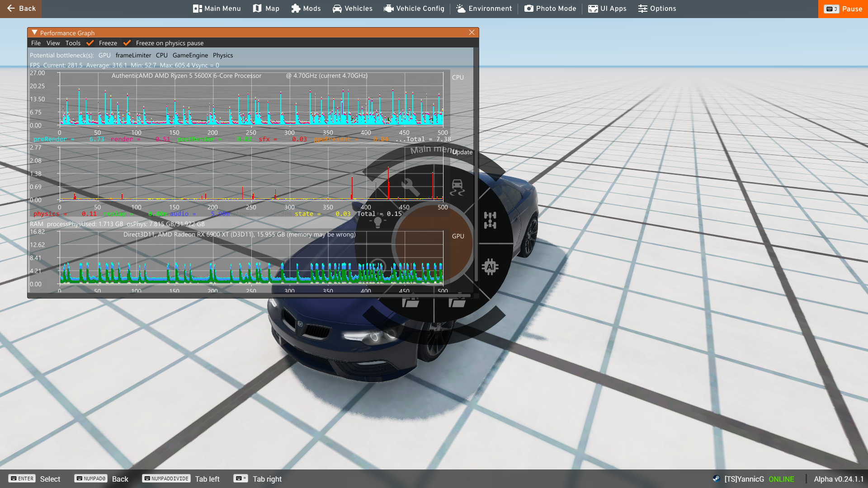Select the AI chip icon in radial menu
The height and width of the screenshot is (488, 868).
click(490, 267)
